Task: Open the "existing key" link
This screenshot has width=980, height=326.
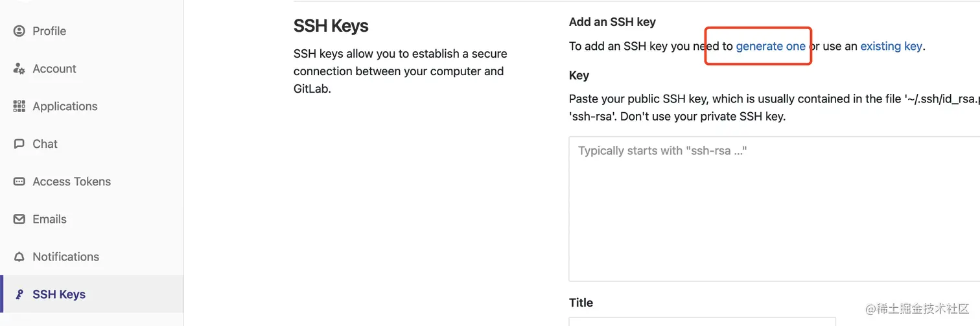Action: tap(891, 46)
